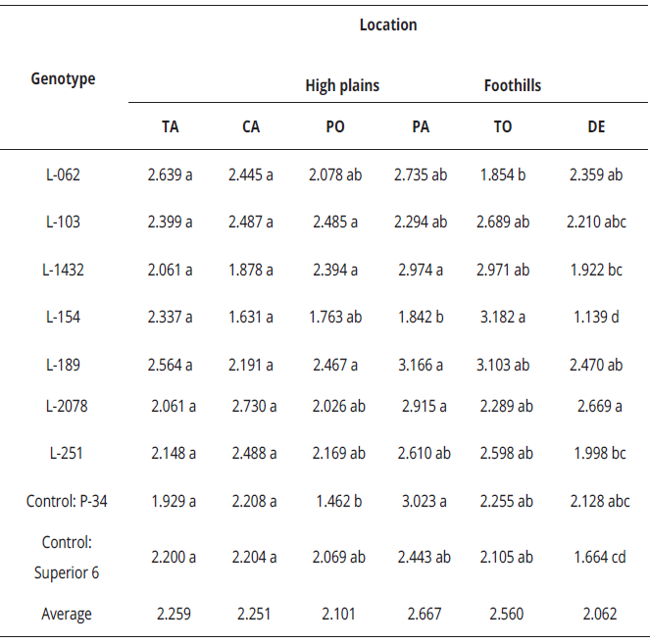Select the 2.669 a cell for L-2078
This screenshot has height=644, width=650.
tap(596, 406)
